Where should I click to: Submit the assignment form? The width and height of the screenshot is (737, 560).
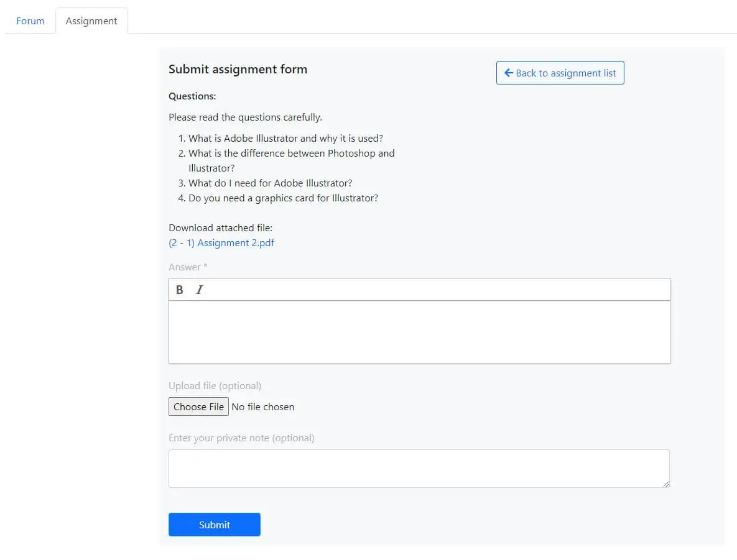tap(214, 525)
